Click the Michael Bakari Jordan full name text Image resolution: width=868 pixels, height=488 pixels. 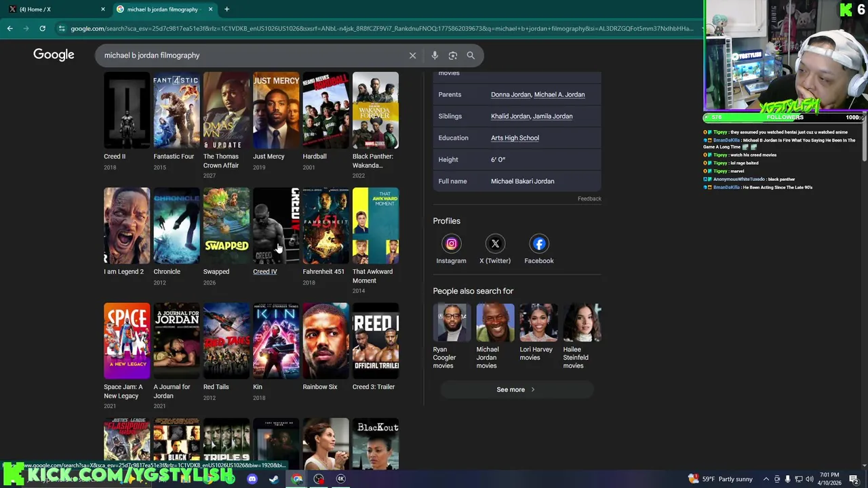point(522,181)
